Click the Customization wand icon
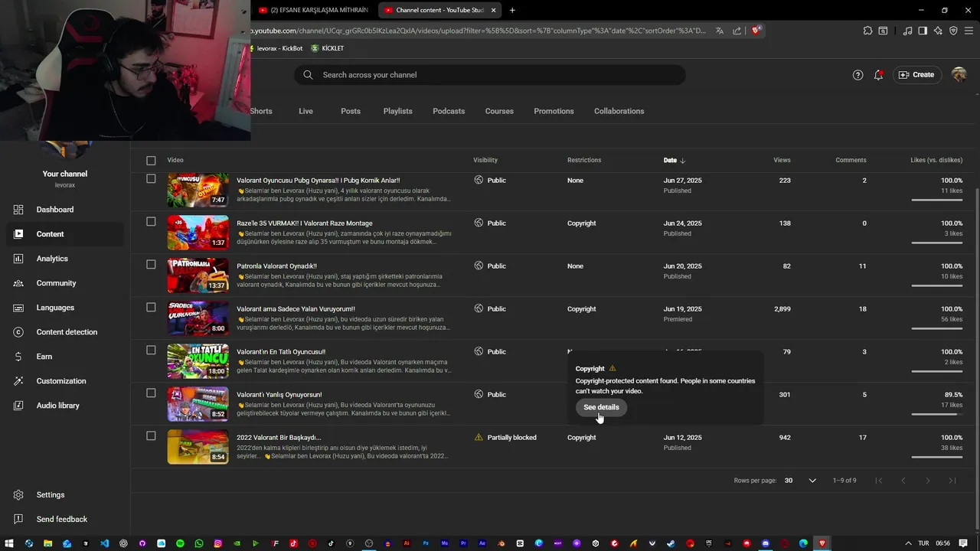This screenshot has height=551, width=980. tap(18, 381)
